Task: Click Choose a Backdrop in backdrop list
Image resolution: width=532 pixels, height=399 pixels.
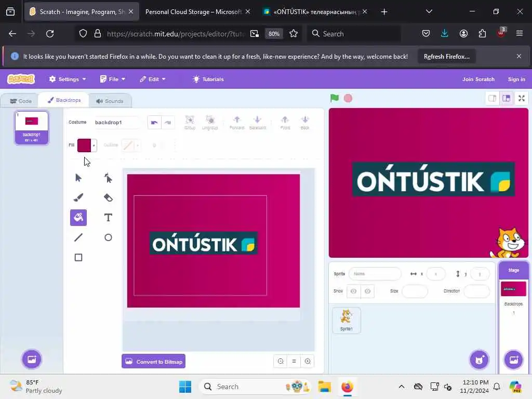Action: pyautogui.click(x=32, y=360)
